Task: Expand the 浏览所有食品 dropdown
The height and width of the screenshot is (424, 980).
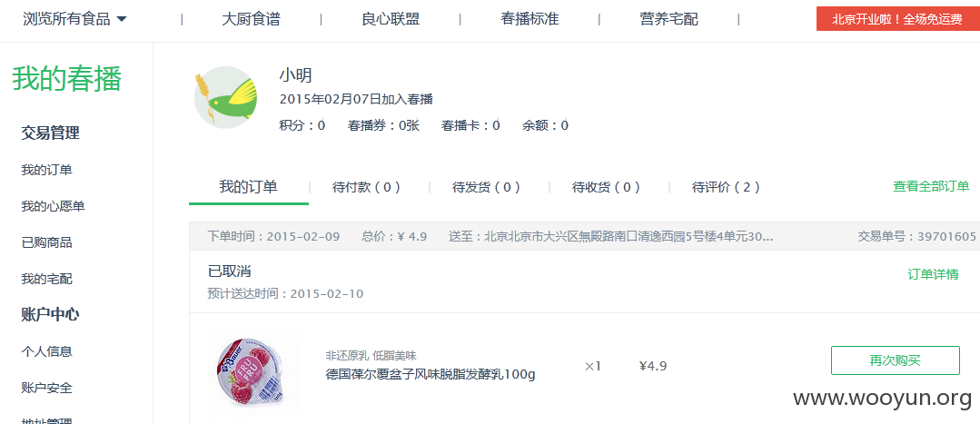Action: pyautogui.click(x=75, y=19)
